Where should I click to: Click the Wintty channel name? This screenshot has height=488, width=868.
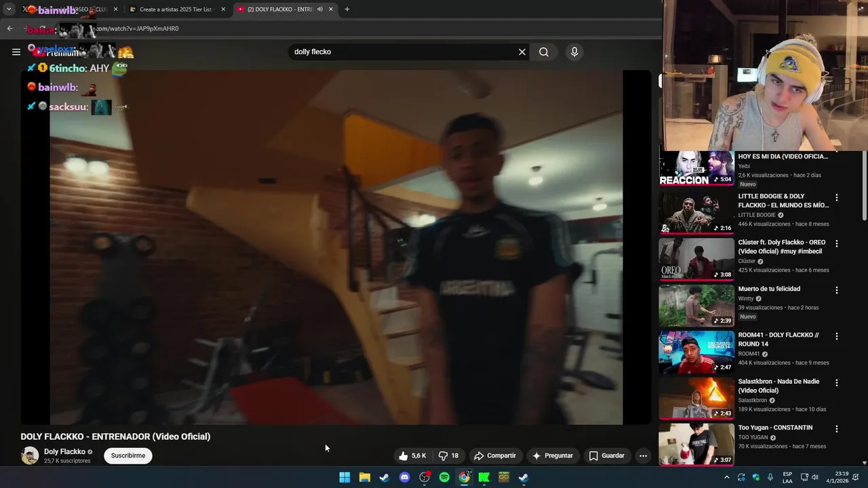coord(746,299)
